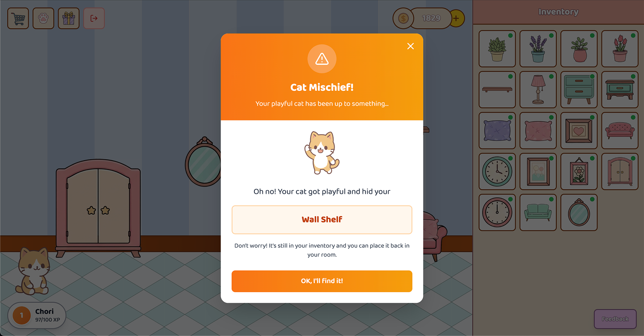Choose the oval mirror inventory item
This screenshot has height=336, width=644.
579,213
